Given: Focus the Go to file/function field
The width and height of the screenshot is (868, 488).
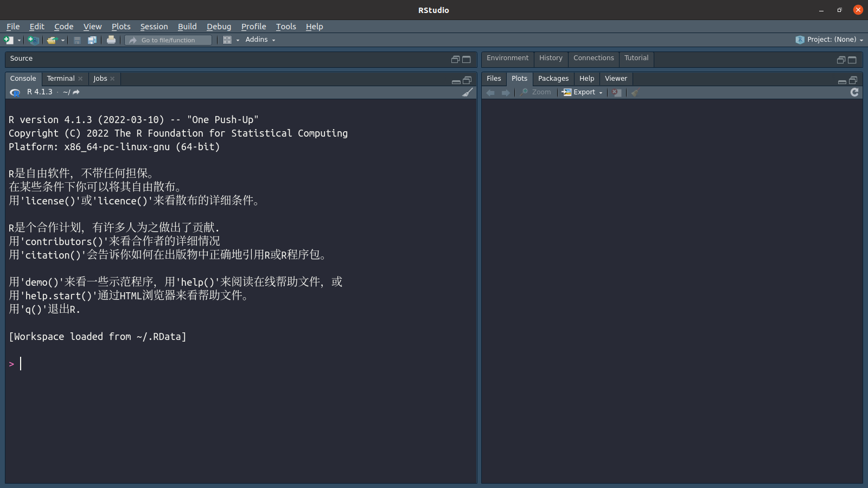Looking at the screenshot, I should [168, 40].
